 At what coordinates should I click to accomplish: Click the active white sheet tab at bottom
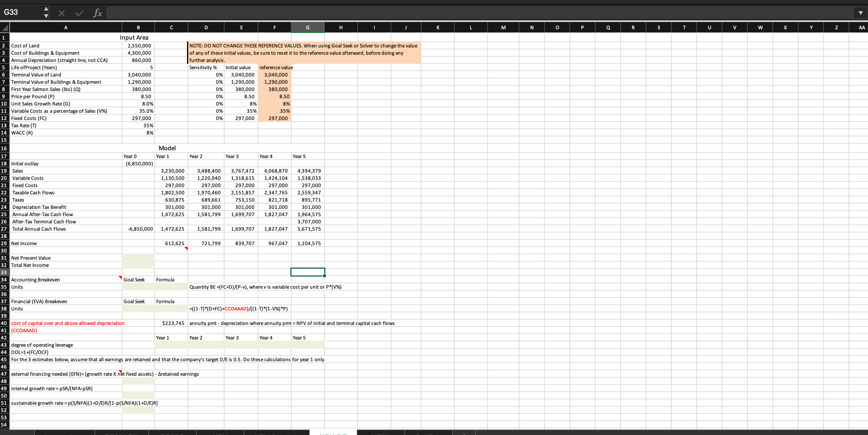point(333,432)
